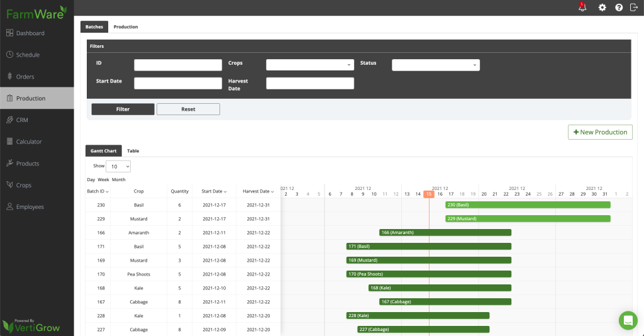
Task: Switch Gantt scale to Week
Action: click(x=103, y=179)
